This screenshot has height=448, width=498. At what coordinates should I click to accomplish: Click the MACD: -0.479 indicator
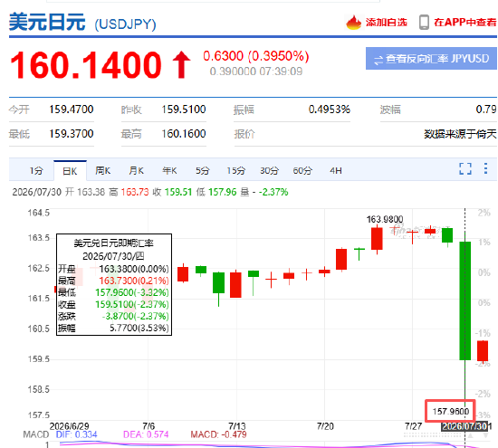click(x=218, y=434)
